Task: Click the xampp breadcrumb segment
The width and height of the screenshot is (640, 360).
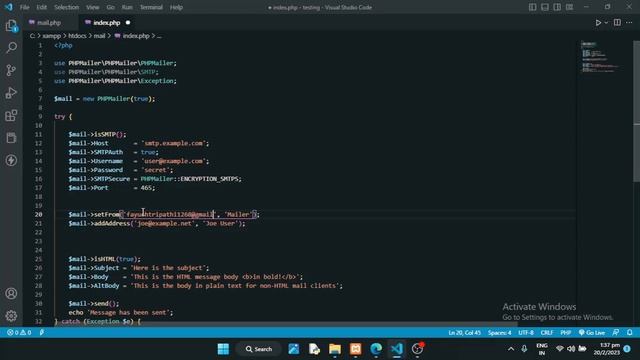Action: 52,36
